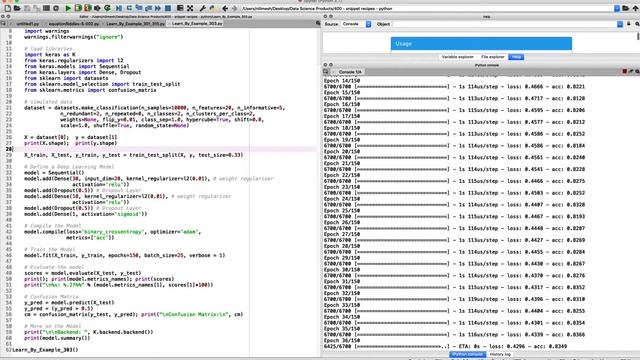Start debugging the file
This screenshot has height=360, width=640.
click(x=119, y=8)
